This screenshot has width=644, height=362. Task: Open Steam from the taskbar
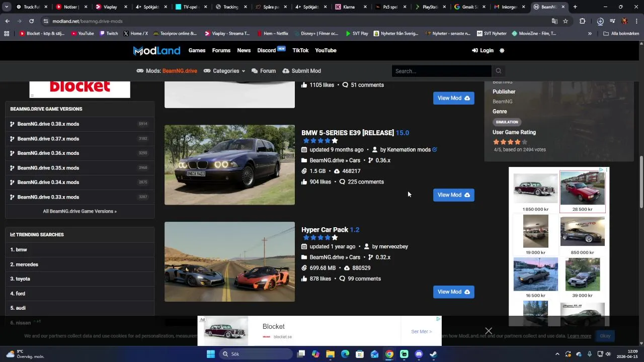433,354
